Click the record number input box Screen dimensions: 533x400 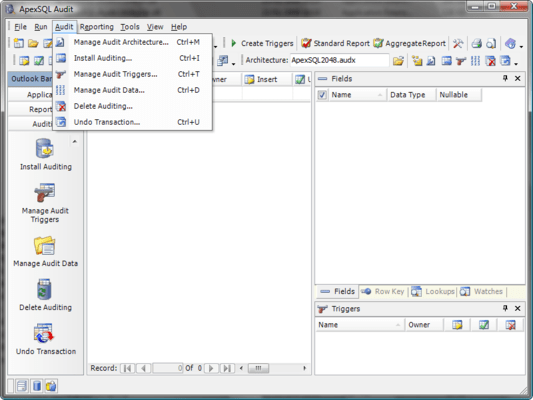point(168,368)
